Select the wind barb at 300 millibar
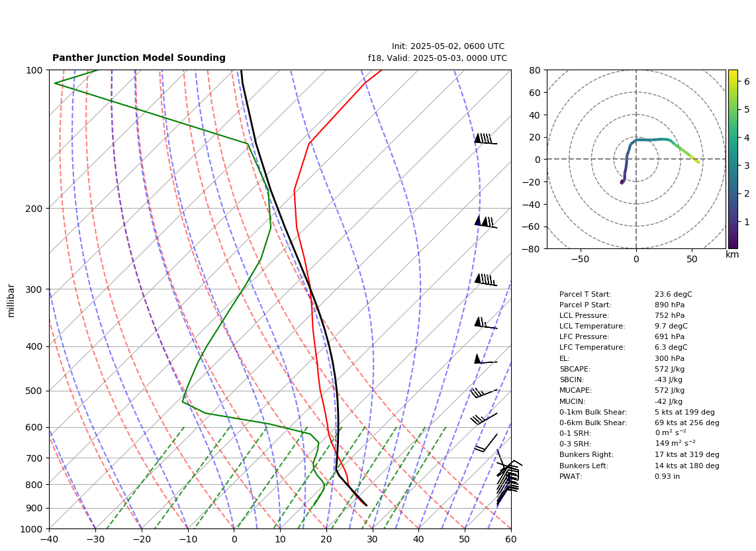The height and width of the screenshot is (551, 756). click(x=485, y=280)
